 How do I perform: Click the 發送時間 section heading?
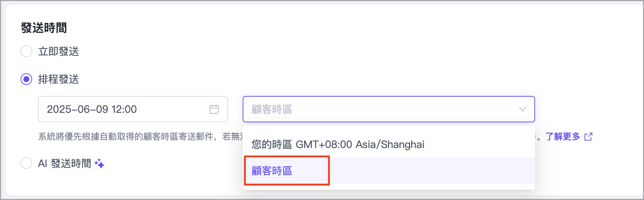click(x=44, y=28)
